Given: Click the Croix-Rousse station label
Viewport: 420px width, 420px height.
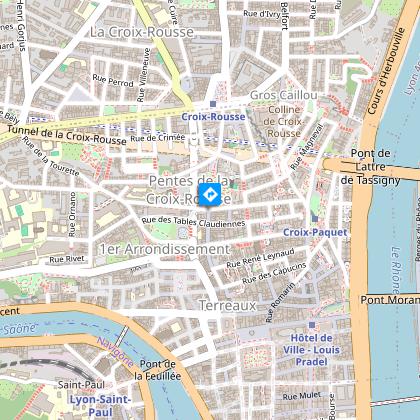Looking at the screenshot, I should pos(213,117).
